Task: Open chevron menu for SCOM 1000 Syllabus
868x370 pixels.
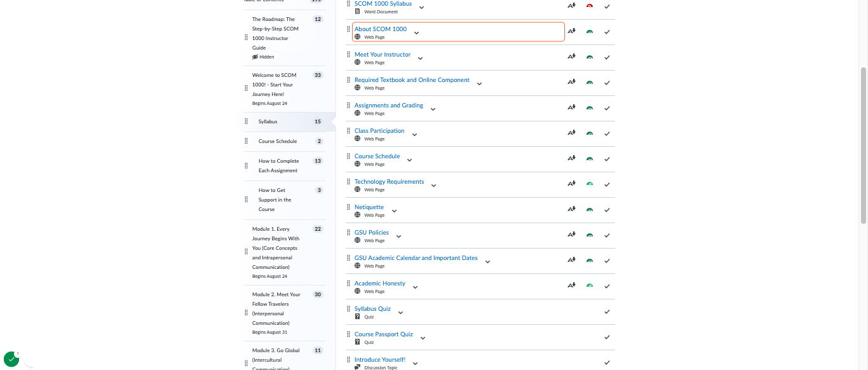Action: click(x=421, y=8)
